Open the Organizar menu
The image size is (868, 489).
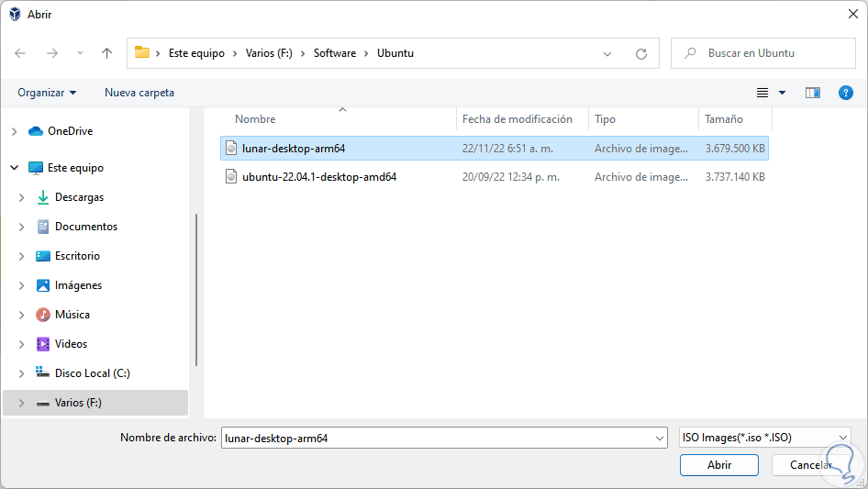(47, 93)
